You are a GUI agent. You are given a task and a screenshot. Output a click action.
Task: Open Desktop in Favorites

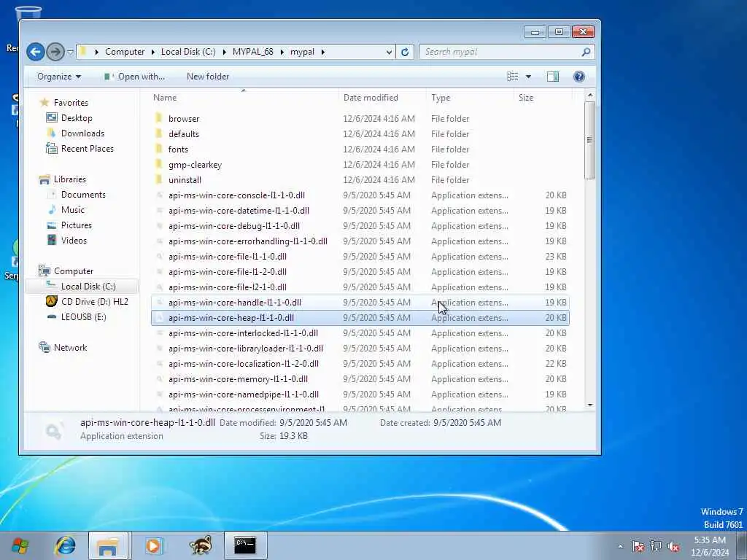tap(76, 118)
